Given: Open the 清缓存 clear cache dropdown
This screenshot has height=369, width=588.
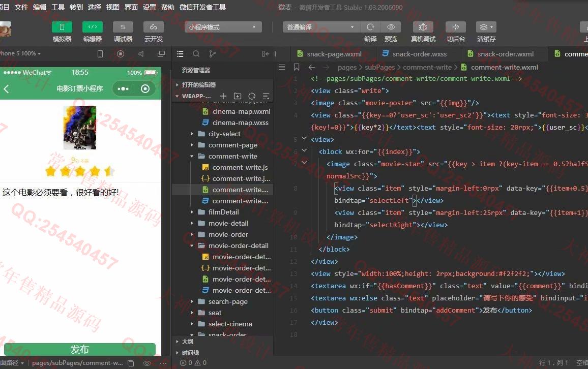Looking at the screenshot, I should [x=486, y=27].
